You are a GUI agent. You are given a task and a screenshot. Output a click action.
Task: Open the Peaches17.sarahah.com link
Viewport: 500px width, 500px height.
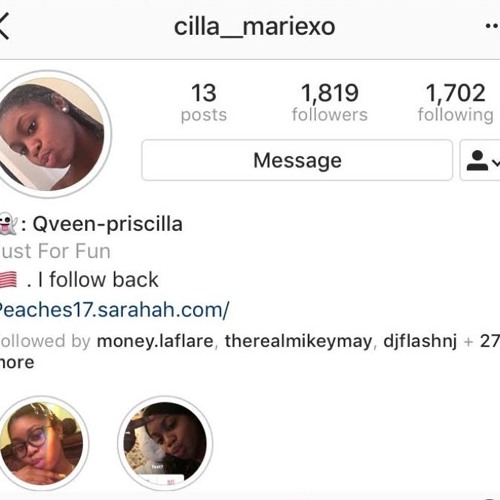[114, 310]
